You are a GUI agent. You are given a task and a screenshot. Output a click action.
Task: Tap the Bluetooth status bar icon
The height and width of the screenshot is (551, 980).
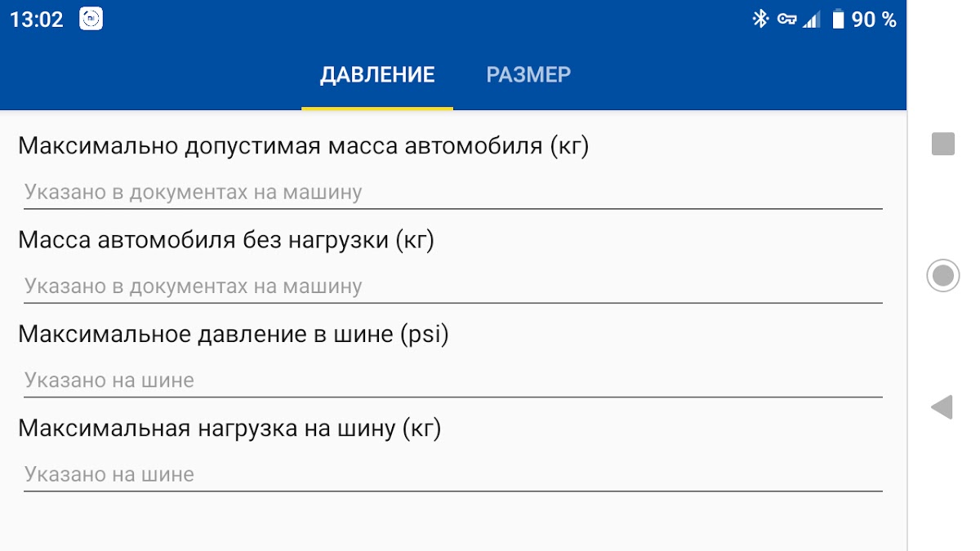click(x=760, y=20)
